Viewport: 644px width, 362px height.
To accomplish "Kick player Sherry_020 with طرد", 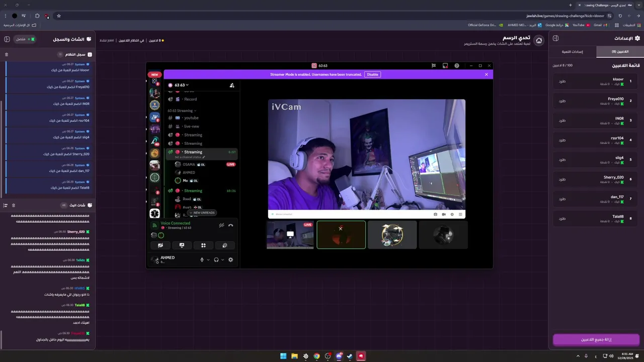I will click(x=562, y=179).
